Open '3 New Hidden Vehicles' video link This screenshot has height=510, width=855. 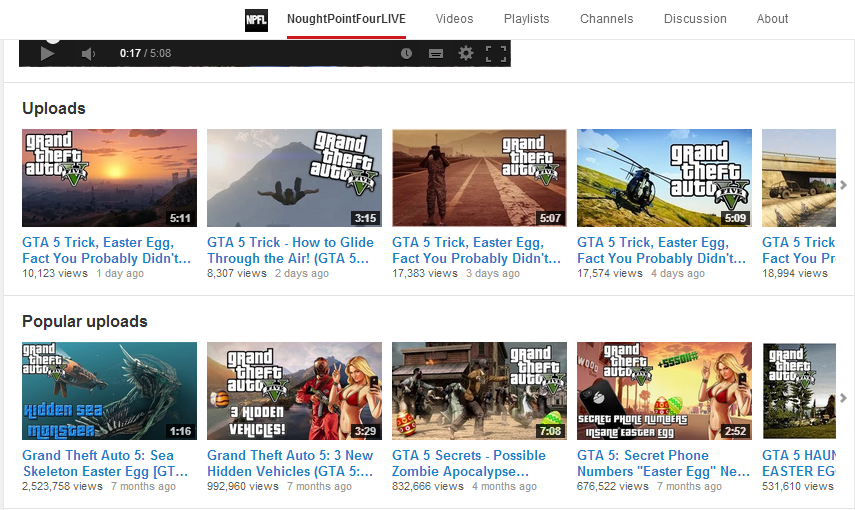click(290, 463)
